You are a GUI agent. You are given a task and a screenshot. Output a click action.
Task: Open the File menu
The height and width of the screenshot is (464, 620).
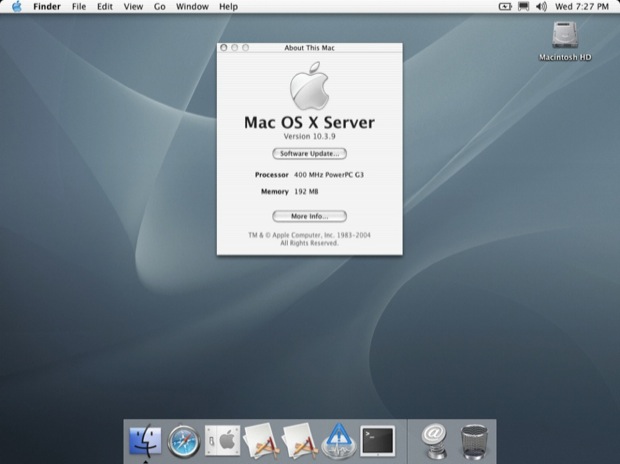point(79,7)
